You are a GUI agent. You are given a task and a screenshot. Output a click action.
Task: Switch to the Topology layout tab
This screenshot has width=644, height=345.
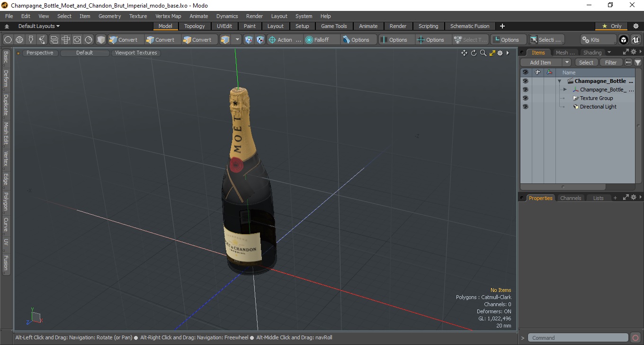tap(195, 26)
